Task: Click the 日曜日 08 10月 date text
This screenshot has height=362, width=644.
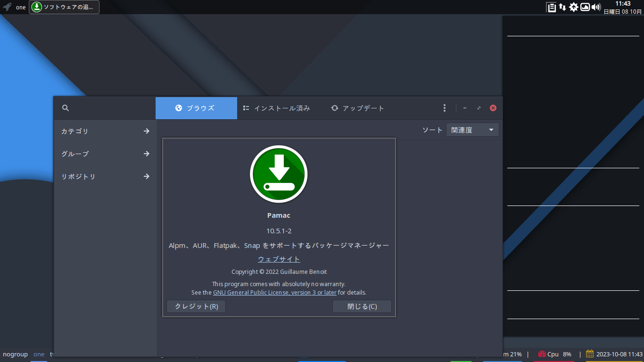Action: pyautogui.click(x=623, y=11)
